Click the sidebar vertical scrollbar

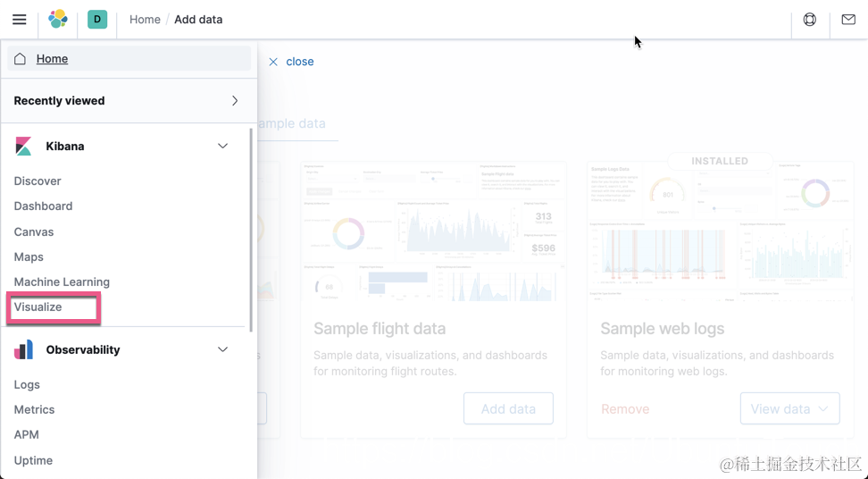251,230
